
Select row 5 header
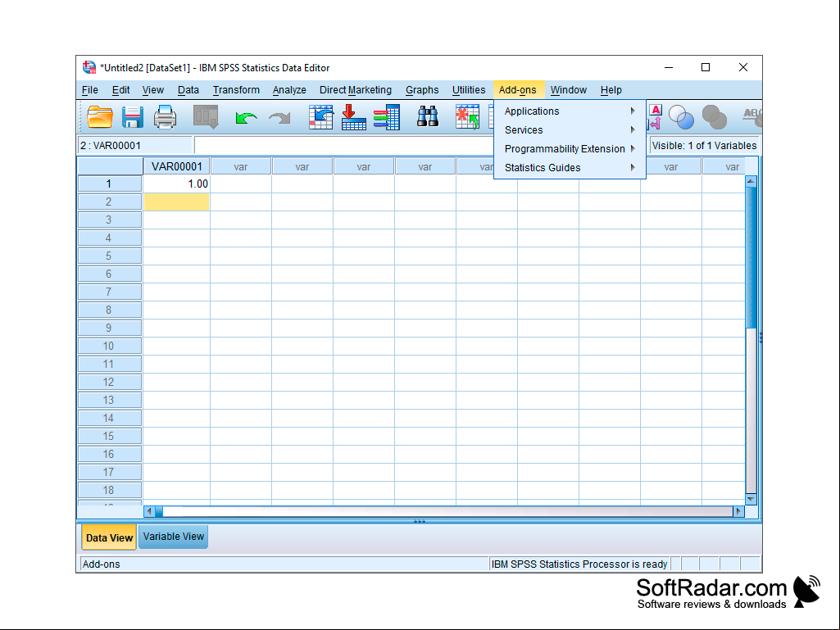[x=110, y=256]
